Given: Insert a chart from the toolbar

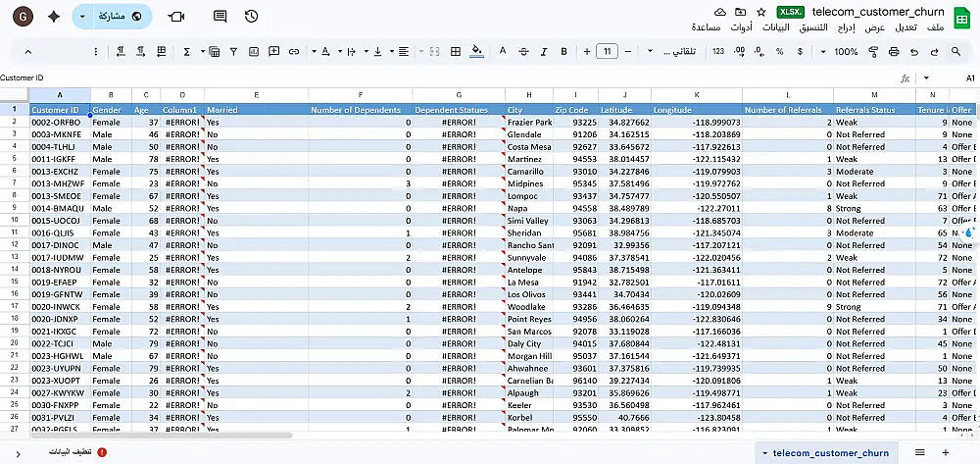Looking at the screenshot, I should 254,52.
